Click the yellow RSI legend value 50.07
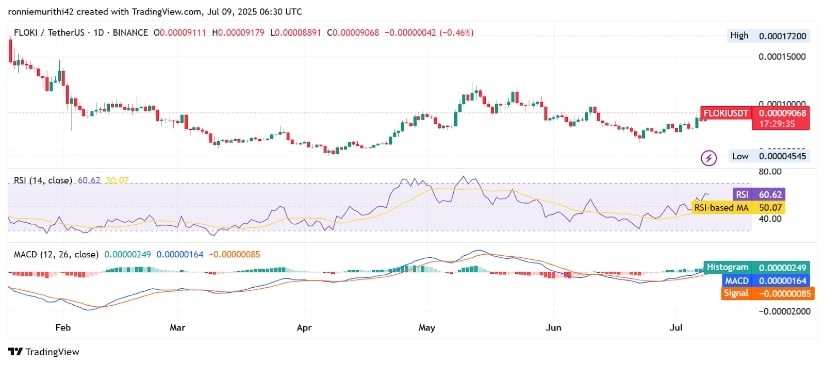The width and height of the screenshot is (825, 365). click(x=116, y=180)
